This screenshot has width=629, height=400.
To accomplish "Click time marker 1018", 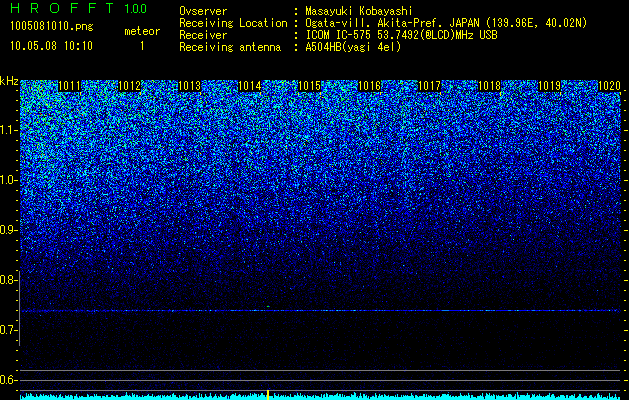I will (490, 86).
